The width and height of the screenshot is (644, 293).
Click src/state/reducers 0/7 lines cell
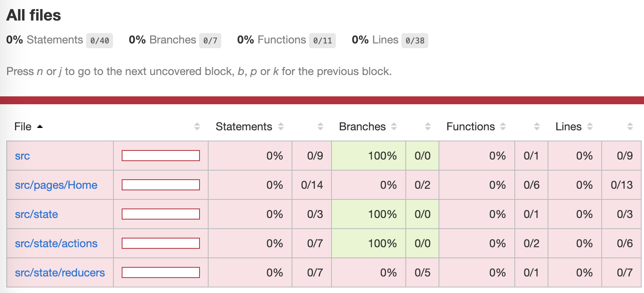pos(621,272)
